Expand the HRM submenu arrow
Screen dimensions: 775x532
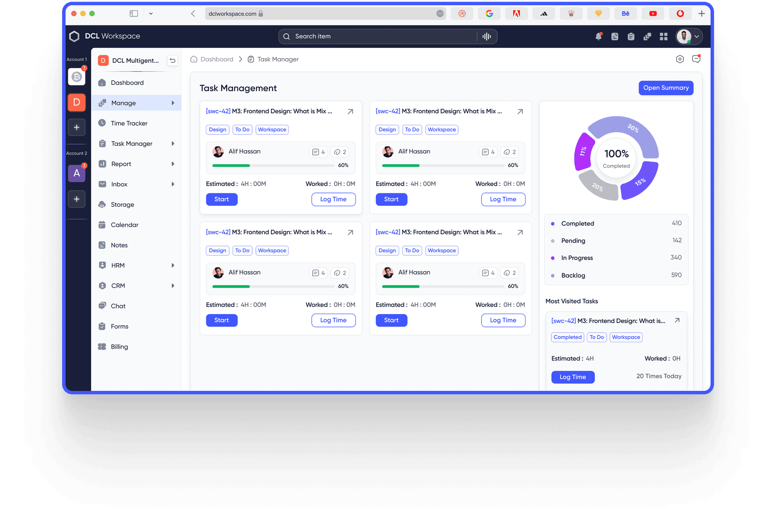(173, 265)
